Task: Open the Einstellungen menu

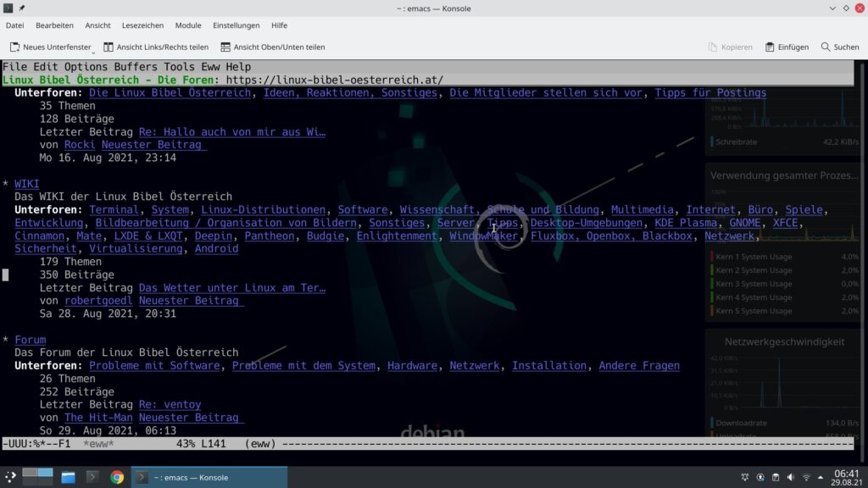Action: [236, 25]
